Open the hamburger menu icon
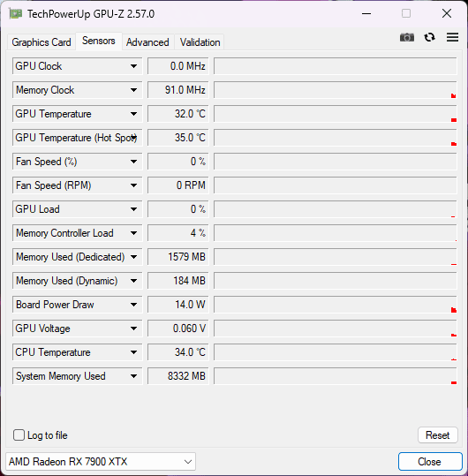Screen dimensions: 468x476 (x=452, y=37)
